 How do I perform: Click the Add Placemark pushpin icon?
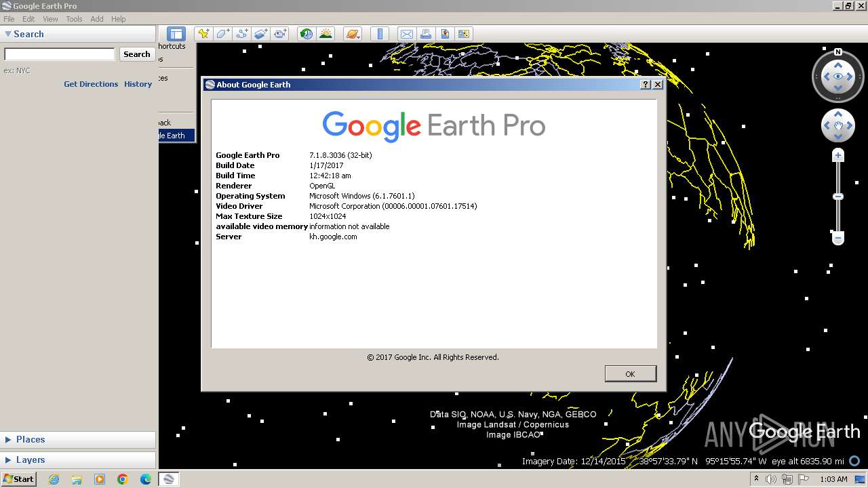coord(203,34)
